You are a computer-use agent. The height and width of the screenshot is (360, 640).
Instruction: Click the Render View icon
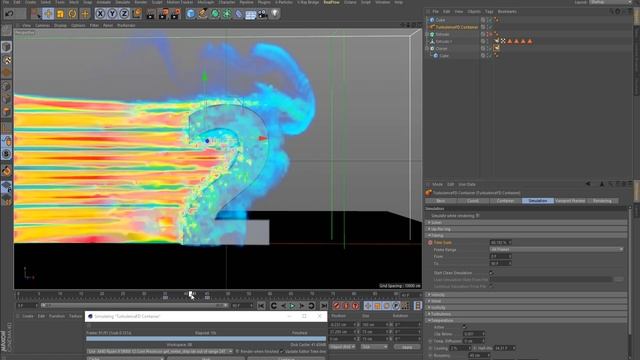click(x=151, y=14)
